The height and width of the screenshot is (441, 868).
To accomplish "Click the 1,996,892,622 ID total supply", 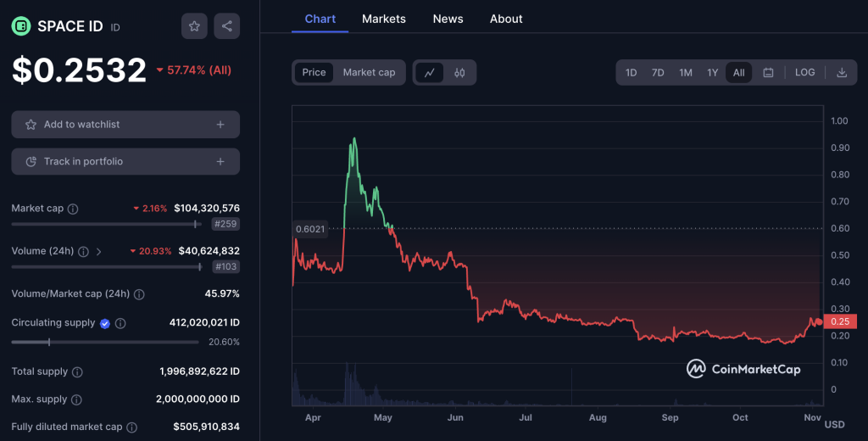I will (199, 371).
